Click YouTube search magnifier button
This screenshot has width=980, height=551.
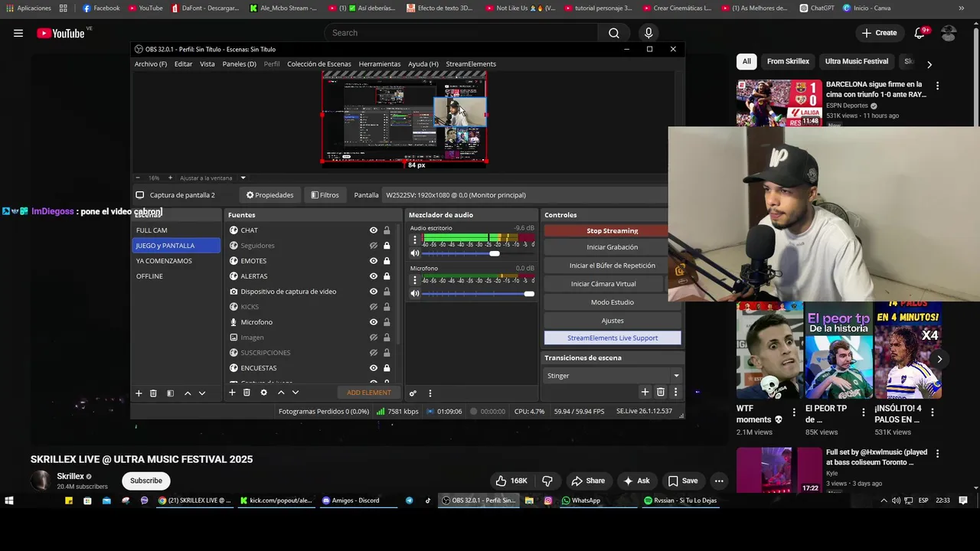[x=614, y=33]
